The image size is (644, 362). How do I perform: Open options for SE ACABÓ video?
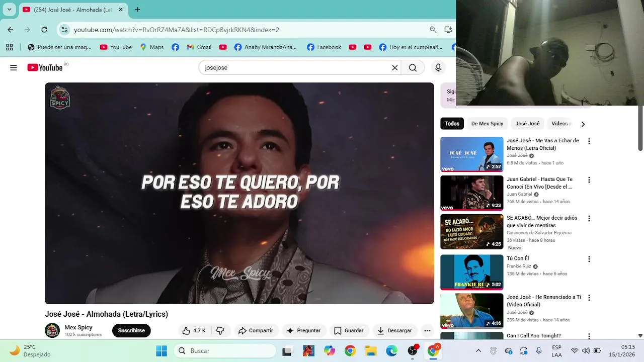tap(589, 219)
